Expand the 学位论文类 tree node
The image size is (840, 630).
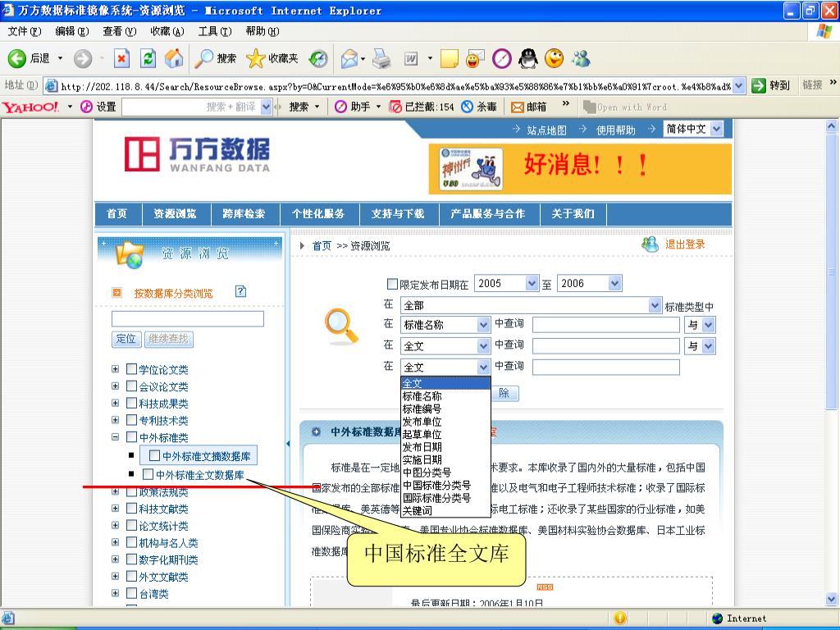point(115,368)
